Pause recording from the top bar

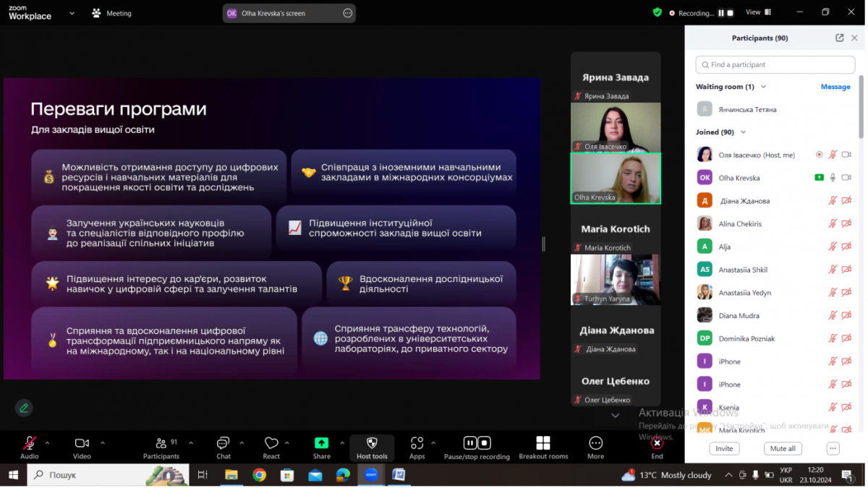[720, 13]
